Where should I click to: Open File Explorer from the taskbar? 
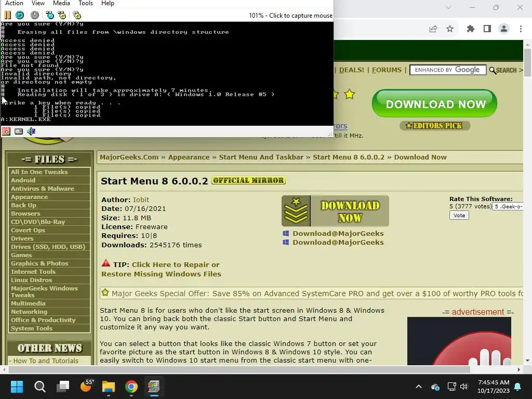tap(109, 387)
